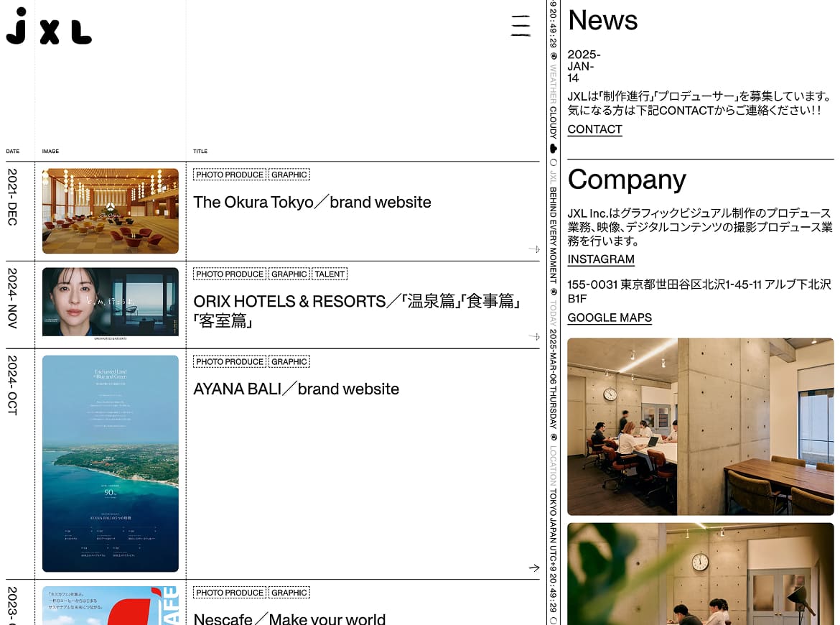Select PHOTO PRODUCE tag on Nescafe row
840x625 pixels.
[x=229, y=593]
